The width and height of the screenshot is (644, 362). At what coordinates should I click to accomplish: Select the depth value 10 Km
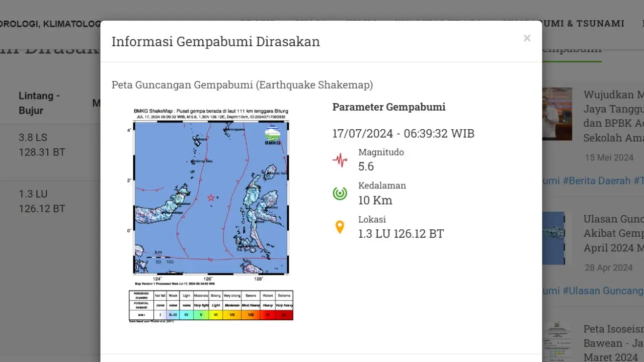tap(375, 200)
